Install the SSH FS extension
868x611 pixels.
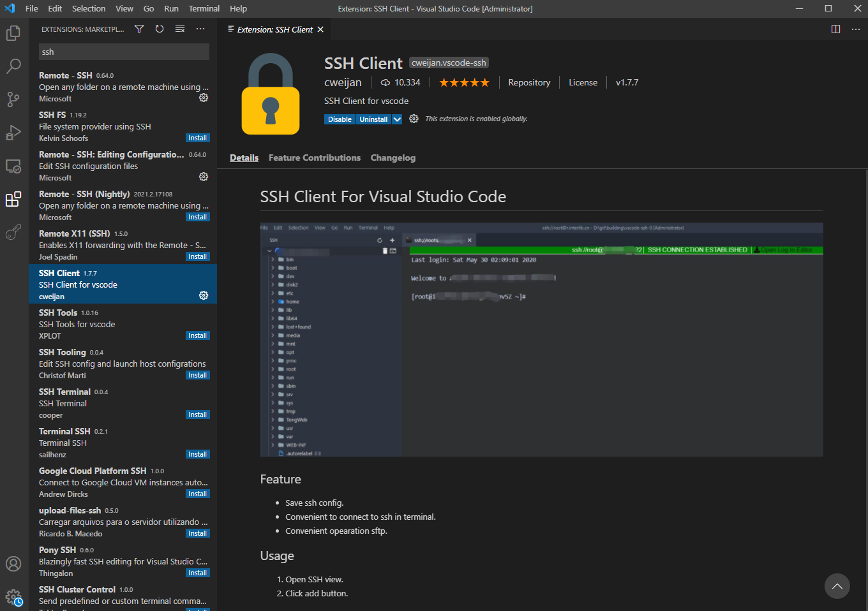(x=198, y=138)
